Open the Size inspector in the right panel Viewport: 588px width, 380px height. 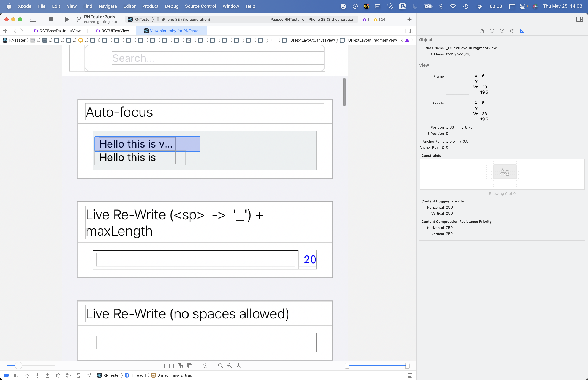(522, 31)
